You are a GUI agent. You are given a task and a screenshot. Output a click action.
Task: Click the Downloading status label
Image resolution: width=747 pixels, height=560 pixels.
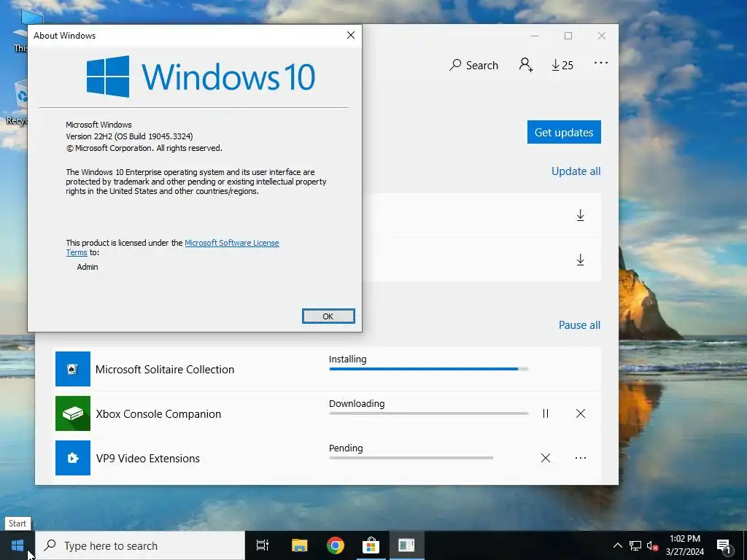click(357, 403)
